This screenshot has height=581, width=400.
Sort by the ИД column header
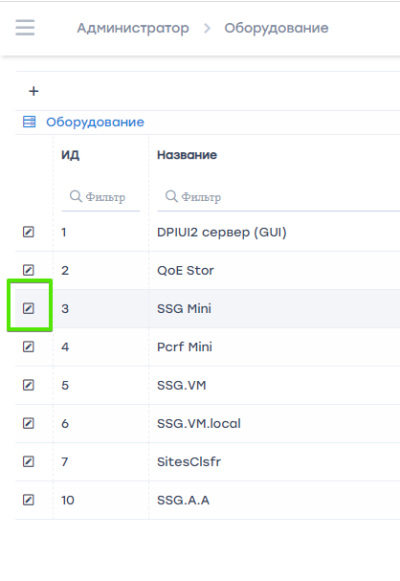(x=70, y=155)
